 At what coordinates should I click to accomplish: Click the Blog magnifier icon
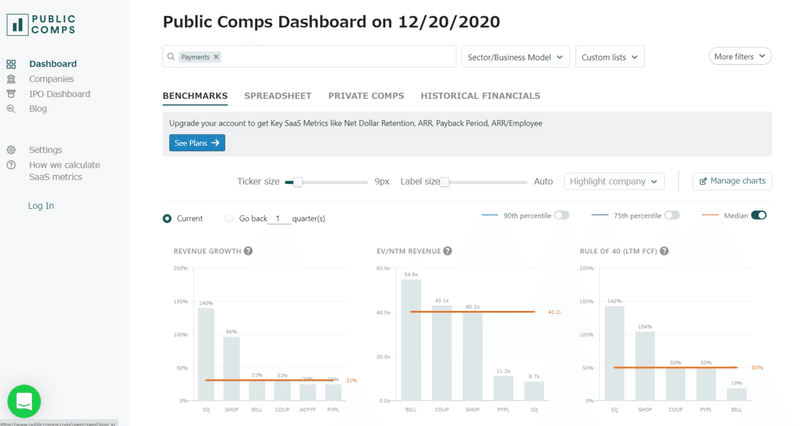(x=11, y=109)
